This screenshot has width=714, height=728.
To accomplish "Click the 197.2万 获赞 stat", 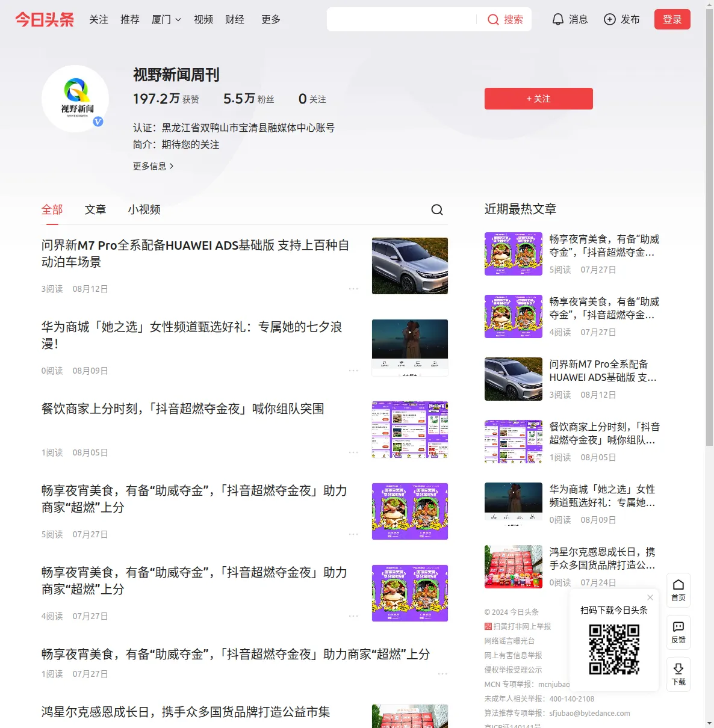I will click(x=166, y=99).
